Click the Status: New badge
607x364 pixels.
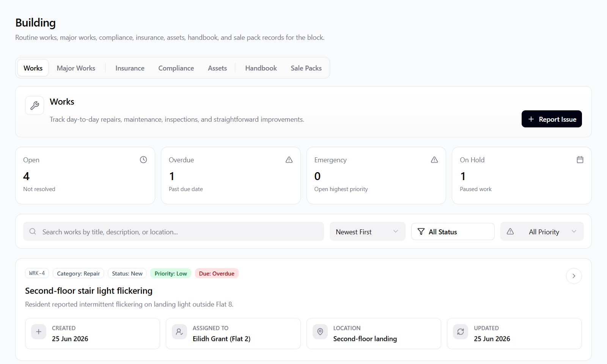pyautogui.click(x=127, y=273)
